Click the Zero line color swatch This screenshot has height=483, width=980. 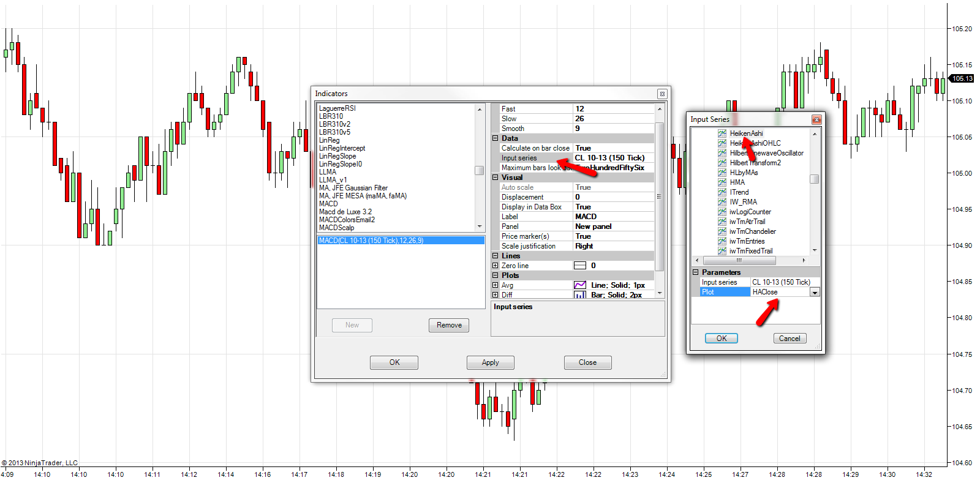(x=580, y=266)
